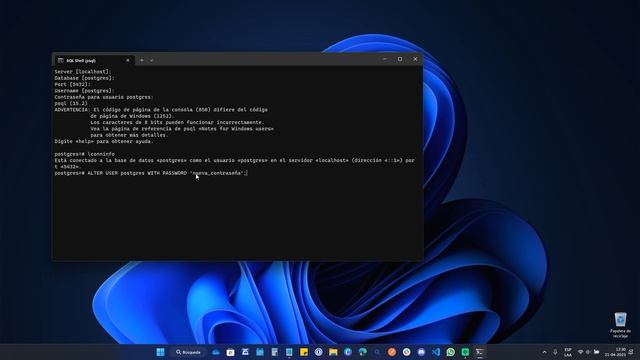Click the ADVERTENCIA warning text line

161,110
